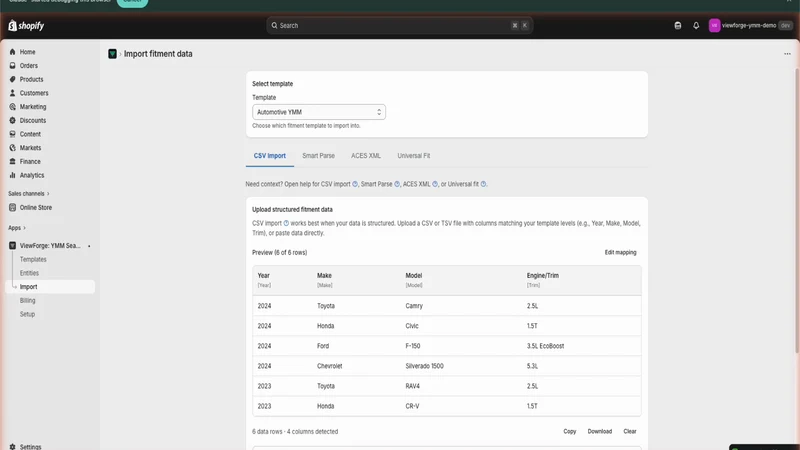The width and height of the screenshot is (800, 450).
Task: Click the 'CR-V' model cell
Action: point(412,407)
